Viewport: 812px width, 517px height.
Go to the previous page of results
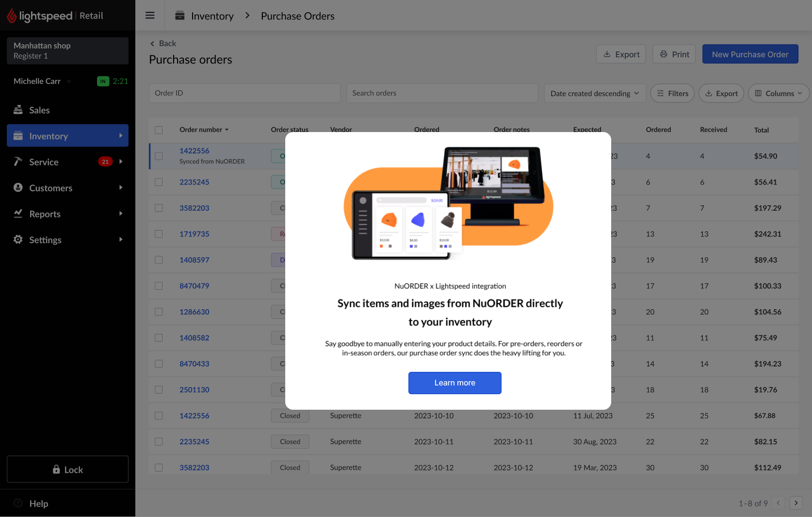(778, 503)
